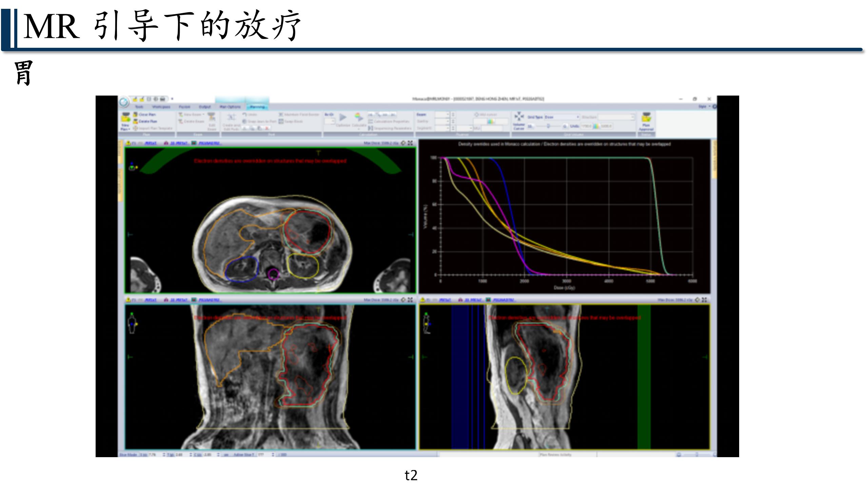
Task: Click the warning icon in axial view header
Action: [128, 143]
